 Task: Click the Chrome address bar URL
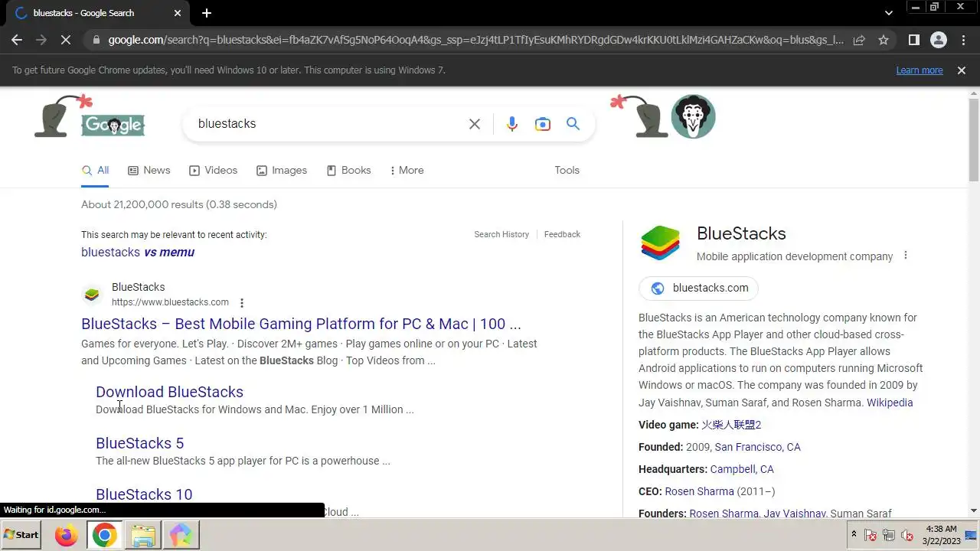click(475, 40)
